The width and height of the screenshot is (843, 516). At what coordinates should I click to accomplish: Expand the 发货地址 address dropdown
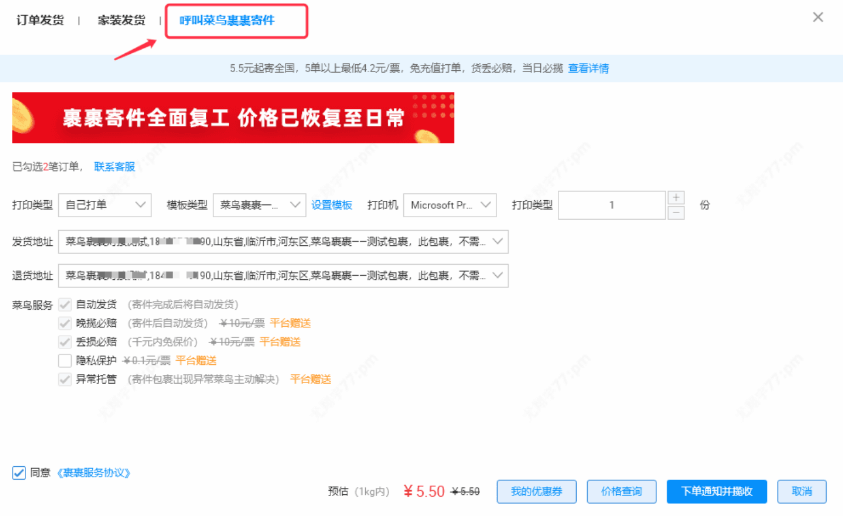point(283,241)
